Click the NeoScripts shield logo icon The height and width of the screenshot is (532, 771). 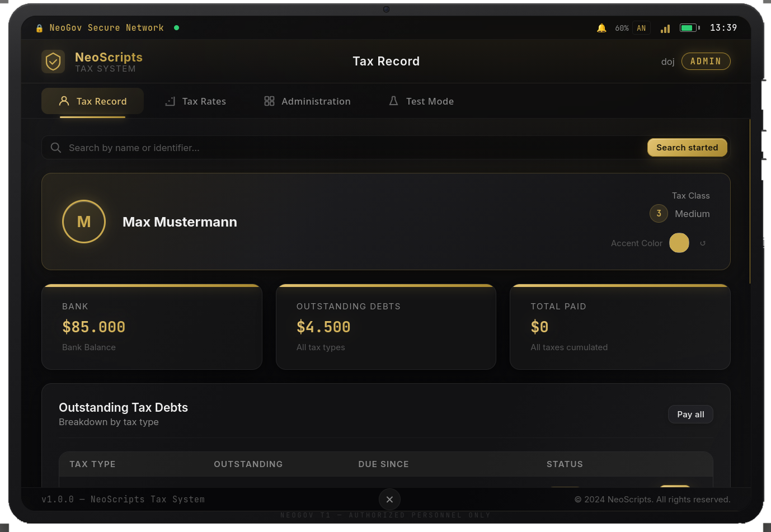[x=53, y=62]
